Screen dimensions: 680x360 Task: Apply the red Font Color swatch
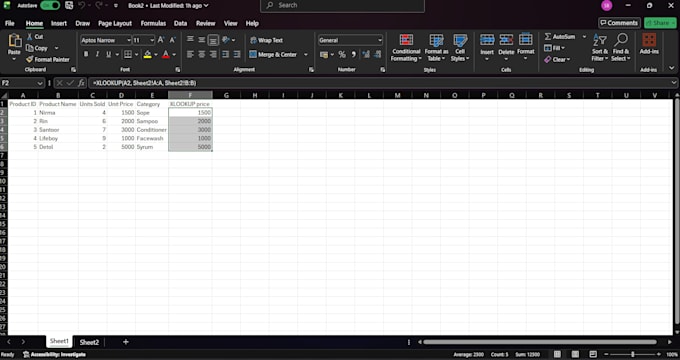(x=166, y=55)
